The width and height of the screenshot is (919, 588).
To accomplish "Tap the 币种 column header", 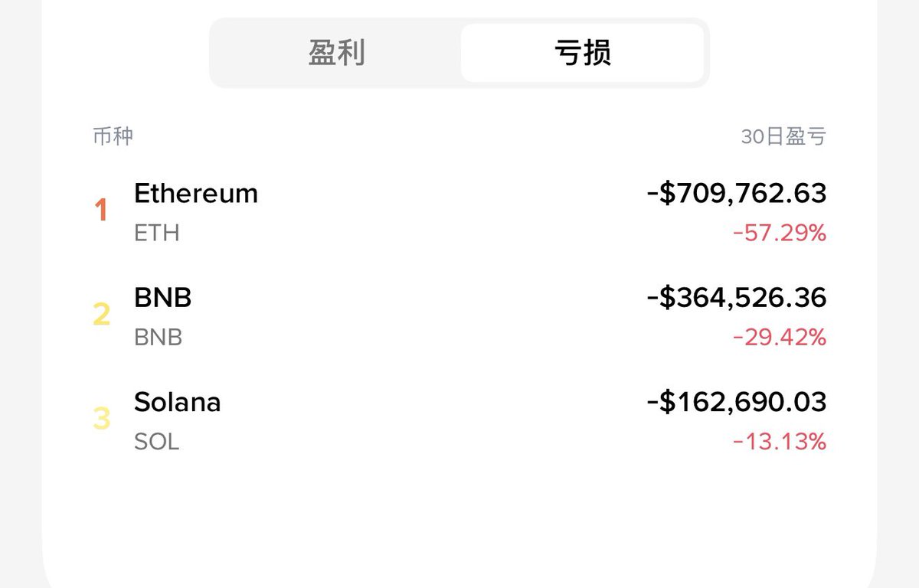I will 113,136.
